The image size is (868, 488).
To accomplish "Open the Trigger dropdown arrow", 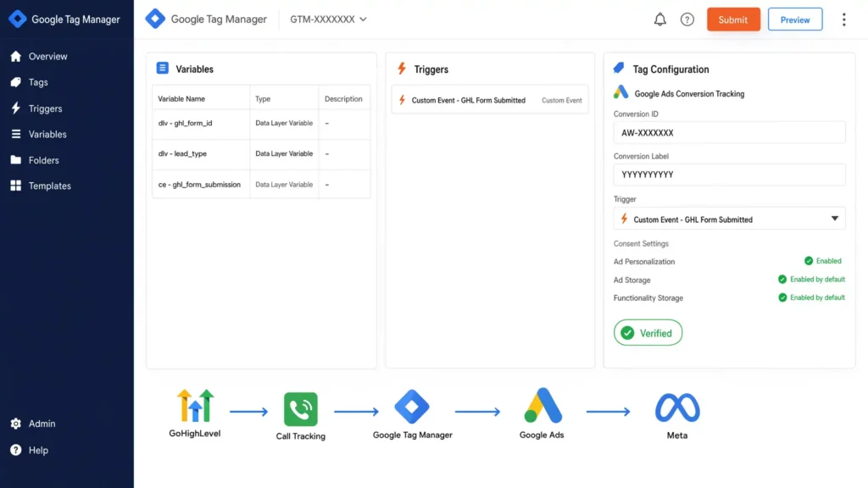I will click(834, 219).
